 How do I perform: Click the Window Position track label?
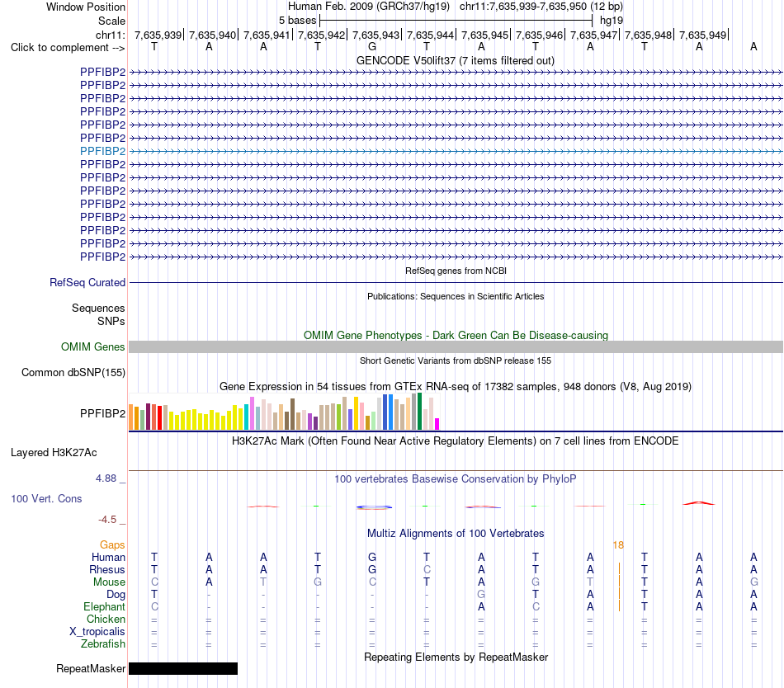tap(86, 7)
